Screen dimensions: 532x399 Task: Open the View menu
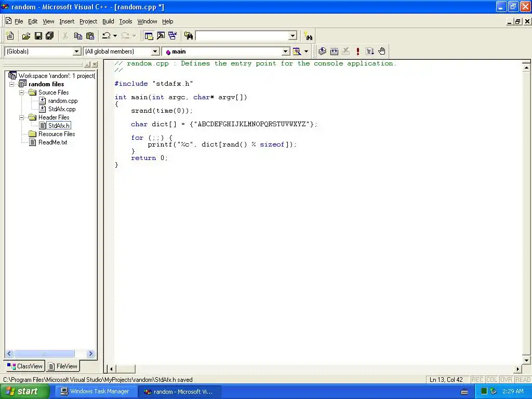48,21
